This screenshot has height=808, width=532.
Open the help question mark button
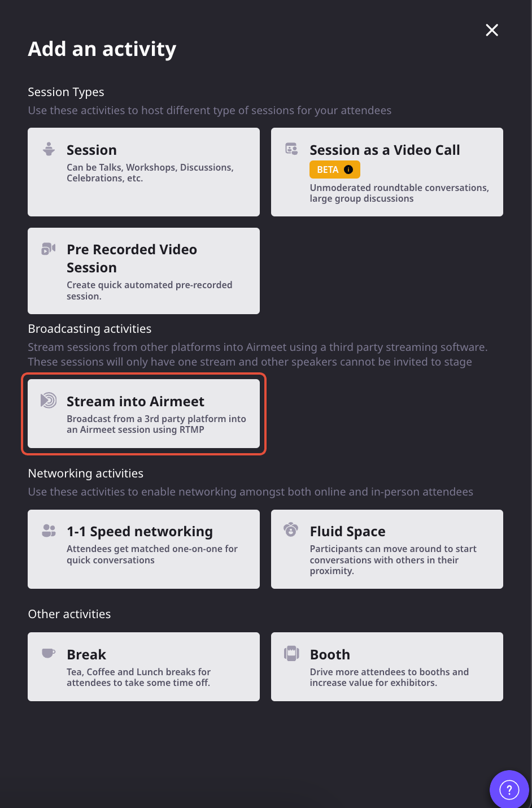tap(509, 789)
